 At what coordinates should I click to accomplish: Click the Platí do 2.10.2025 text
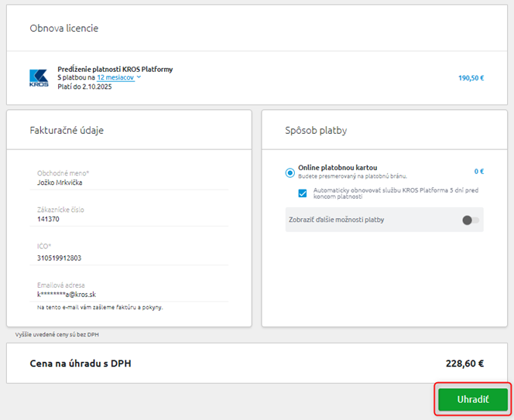[84, 87]
